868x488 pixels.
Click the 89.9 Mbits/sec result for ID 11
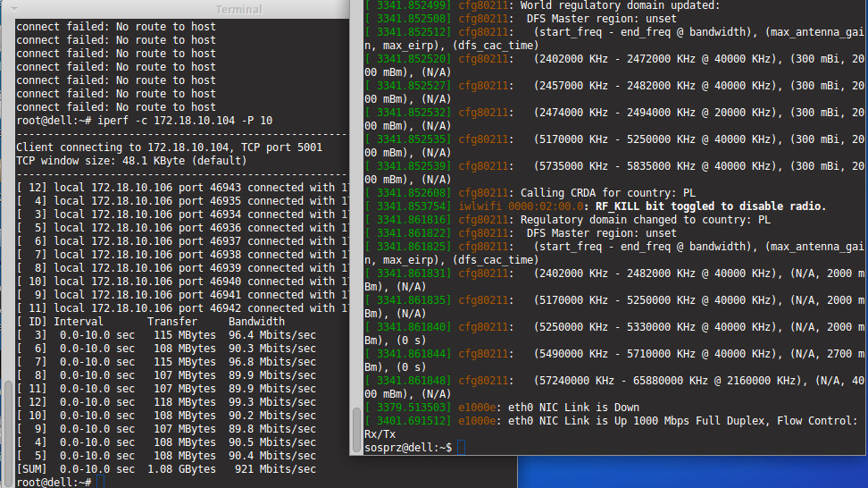pyautogui.click(x=271, y=389)
